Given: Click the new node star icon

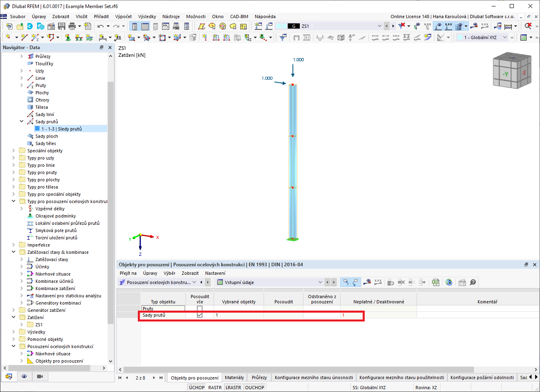Looking at the screenshot, I should coord(8,37).
